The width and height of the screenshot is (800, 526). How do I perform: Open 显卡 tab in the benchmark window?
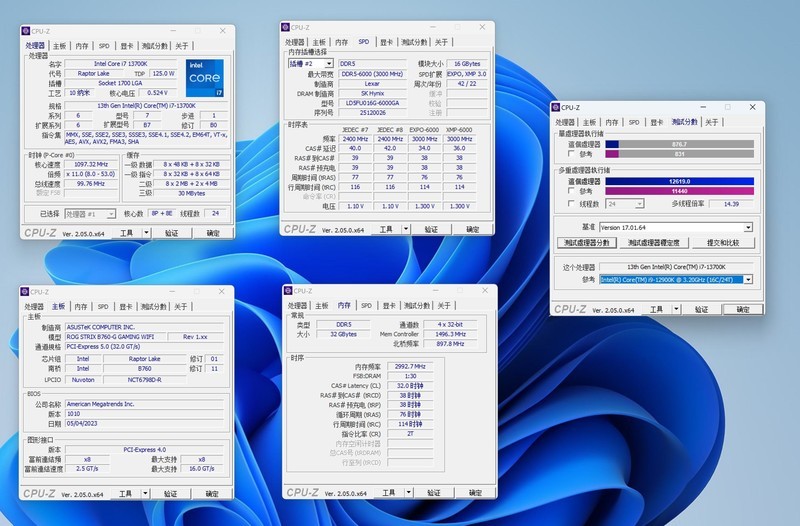(x=656, y=122)
